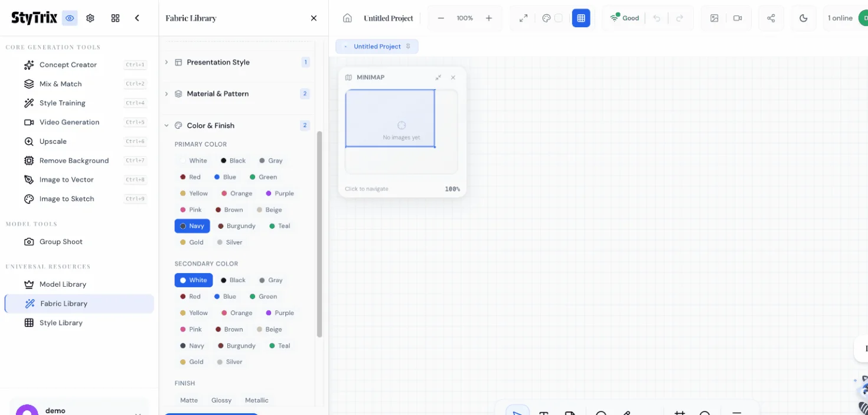The width and height of the screenshot is (868, 415).
Task: Collapse the Color & Finish section
Action: tap(210, 125)
